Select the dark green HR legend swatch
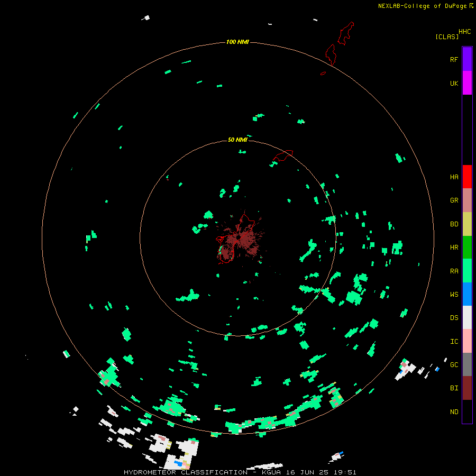476x476 pixels. pyautogui.click(x=467, y=248)
